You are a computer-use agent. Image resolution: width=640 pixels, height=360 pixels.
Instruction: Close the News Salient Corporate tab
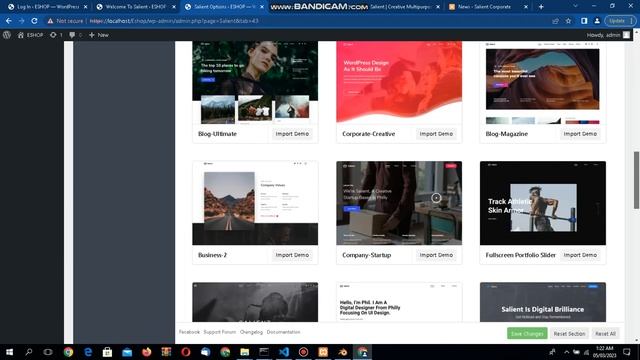point(526,7)
